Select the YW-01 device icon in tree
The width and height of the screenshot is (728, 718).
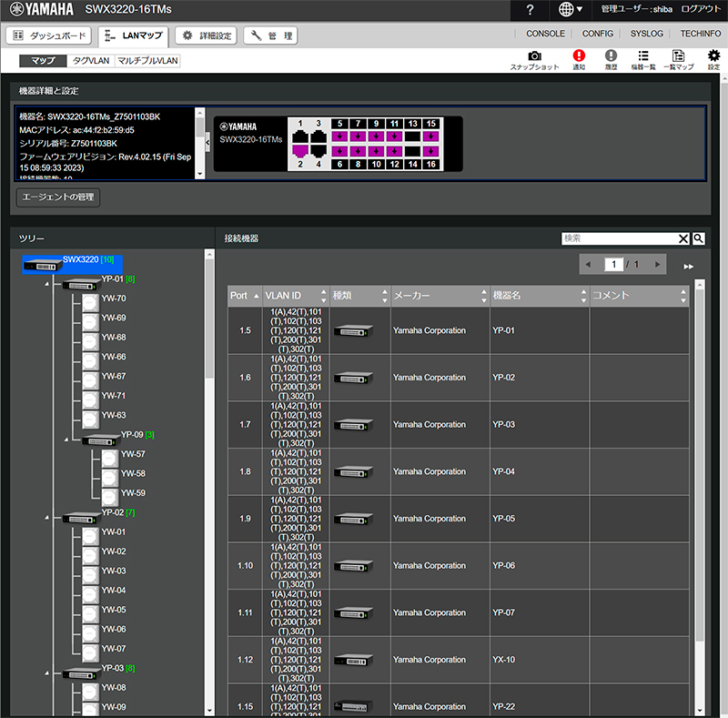(x=90, y=536)
